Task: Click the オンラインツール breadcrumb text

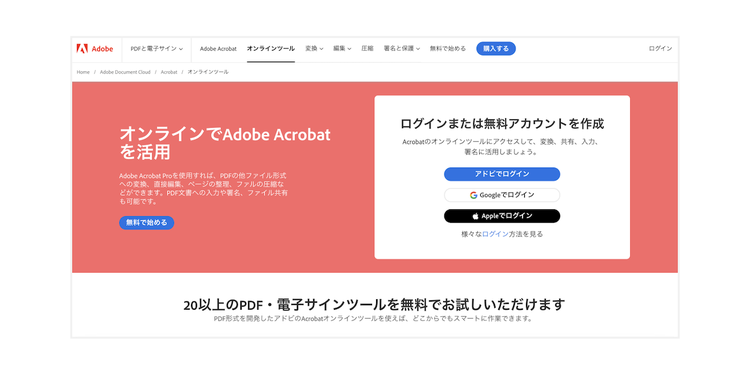Action: (208, 72)
